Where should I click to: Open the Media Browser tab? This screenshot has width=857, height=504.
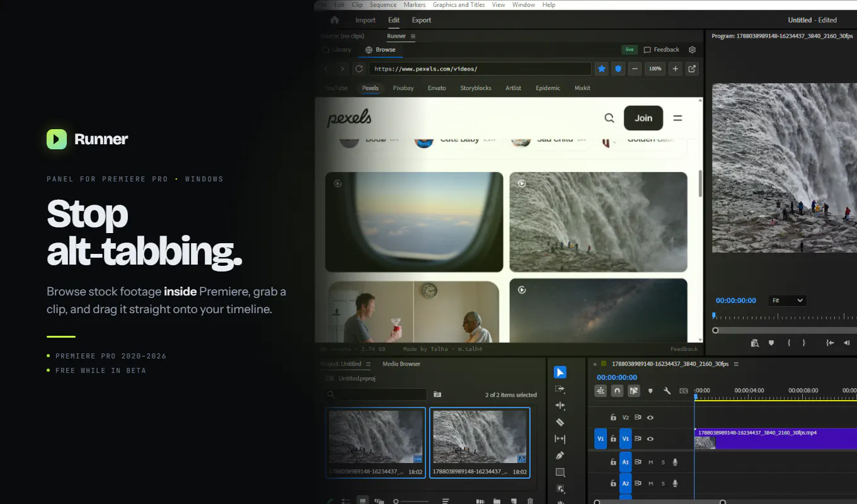tap(401, 364)
